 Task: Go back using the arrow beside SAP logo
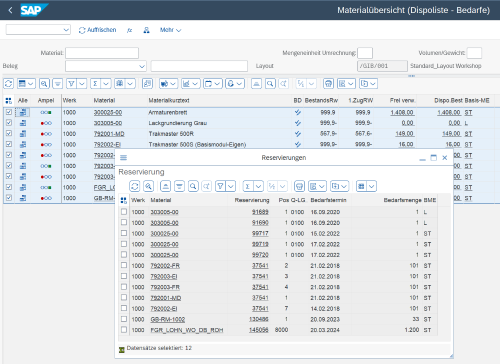pyautogui.click(x=10, y=10)
